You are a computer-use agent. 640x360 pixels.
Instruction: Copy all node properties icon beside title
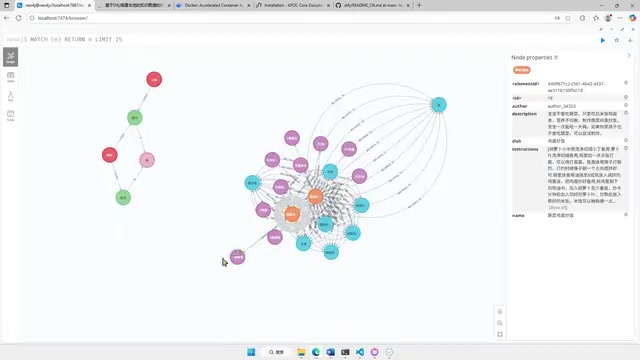556,58
